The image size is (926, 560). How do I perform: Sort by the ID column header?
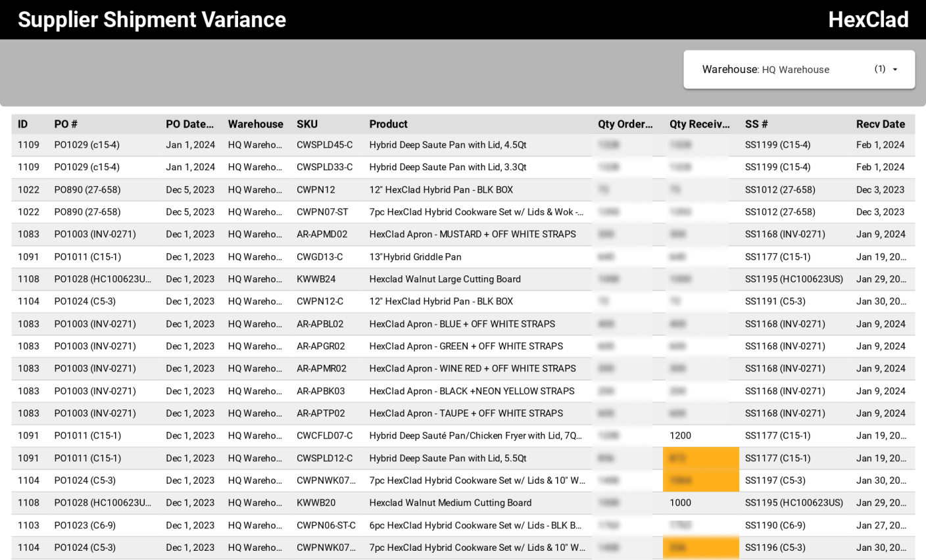click(x=23, y=124)
